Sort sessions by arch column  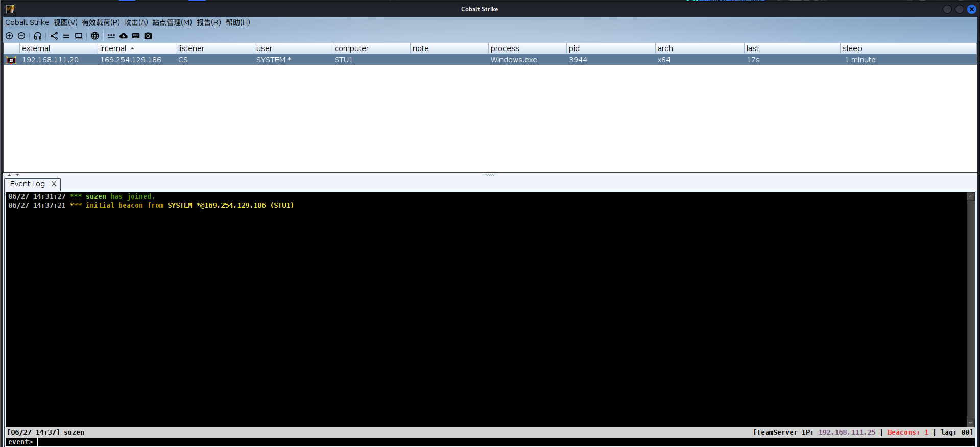tap(700, 48)
